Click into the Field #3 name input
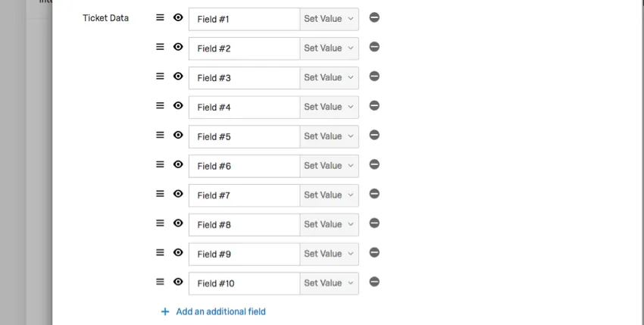Image resolution: width=644 pixels, height=325 pixels. click(245, 77)
